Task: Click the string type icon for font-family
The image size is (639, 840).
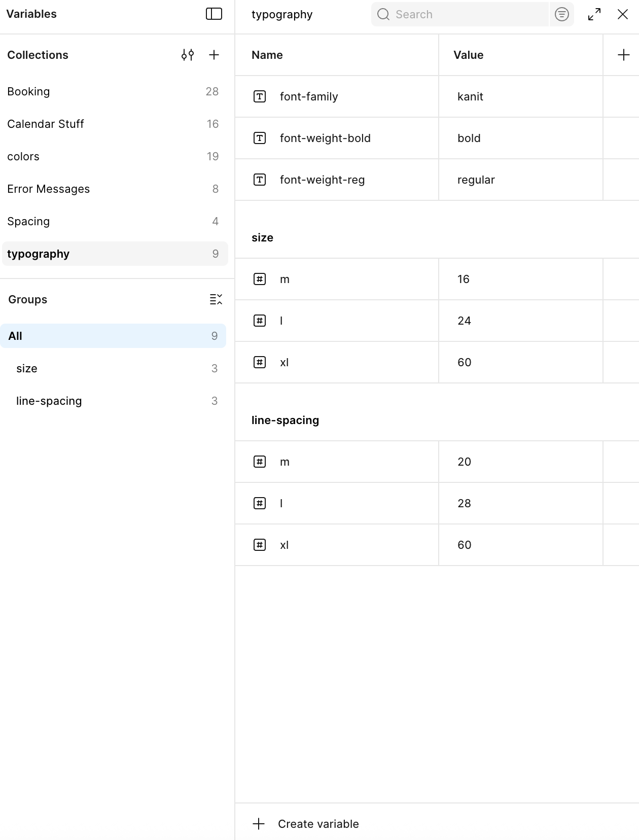Action: tap(260, 96)
